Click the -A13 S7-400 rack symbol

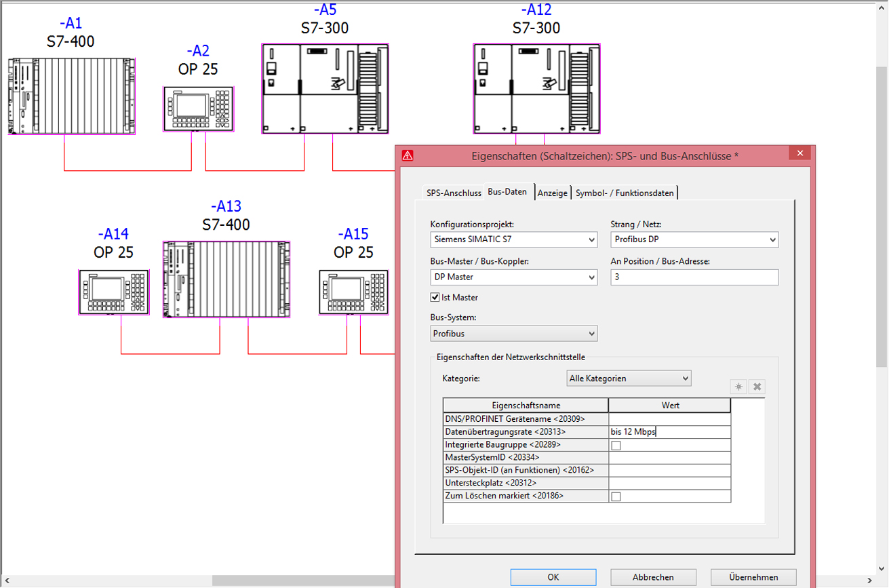tap(226, 279)
